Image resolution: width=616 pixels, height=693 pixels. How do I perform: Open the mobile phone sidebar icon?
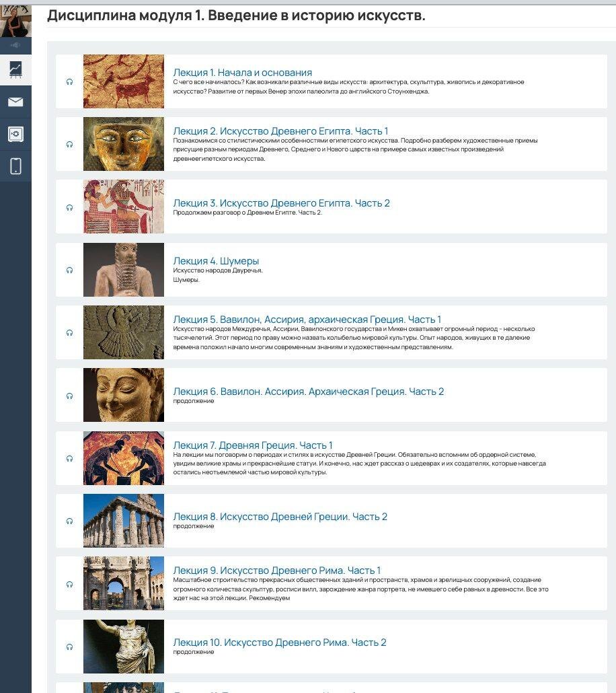[15, 166]
